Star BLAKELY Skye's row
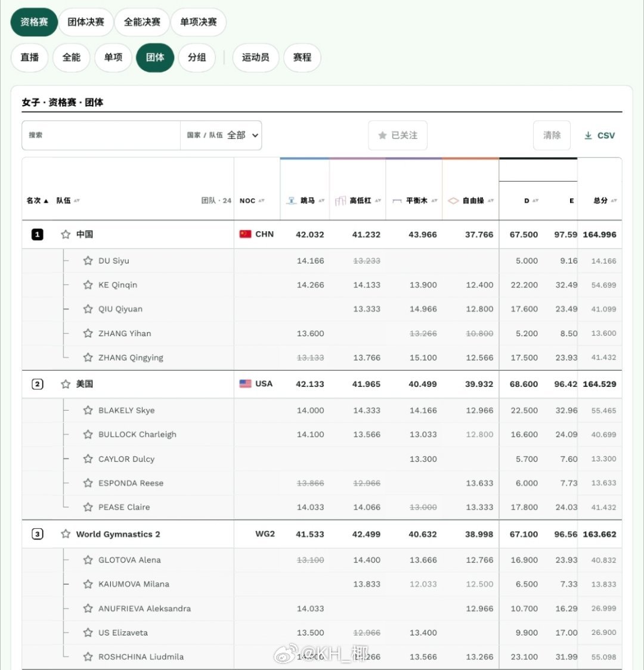This screenshot has width=644, height=670. coord(88,410)
